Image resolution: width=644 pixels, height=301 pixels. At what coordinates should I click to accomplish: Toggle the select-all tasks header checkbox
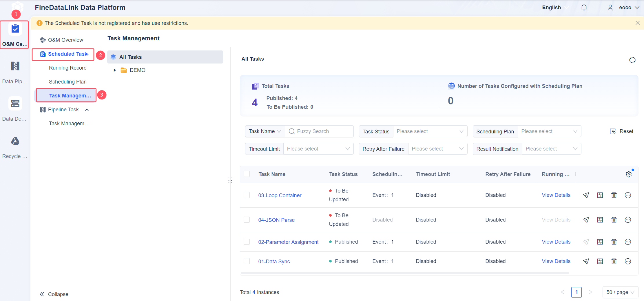pyautogui.click(x=247, y=174)
